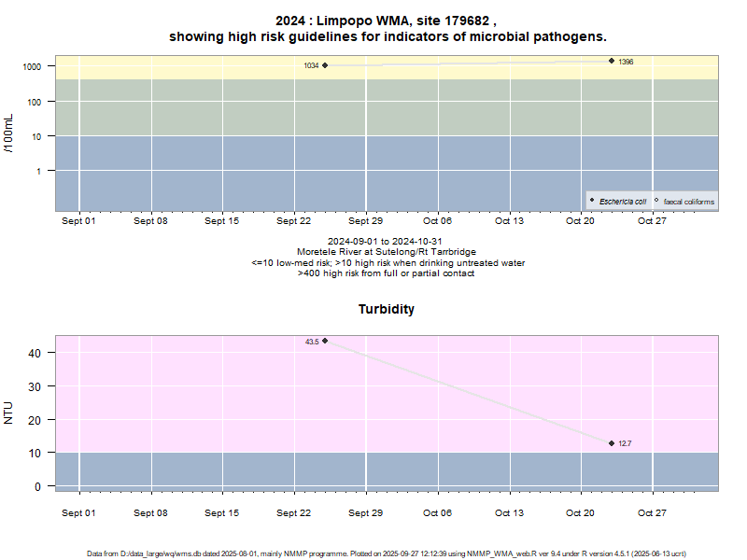
Task: Click the pink region of the turbidity chart
Action: (x=187, y=392)
